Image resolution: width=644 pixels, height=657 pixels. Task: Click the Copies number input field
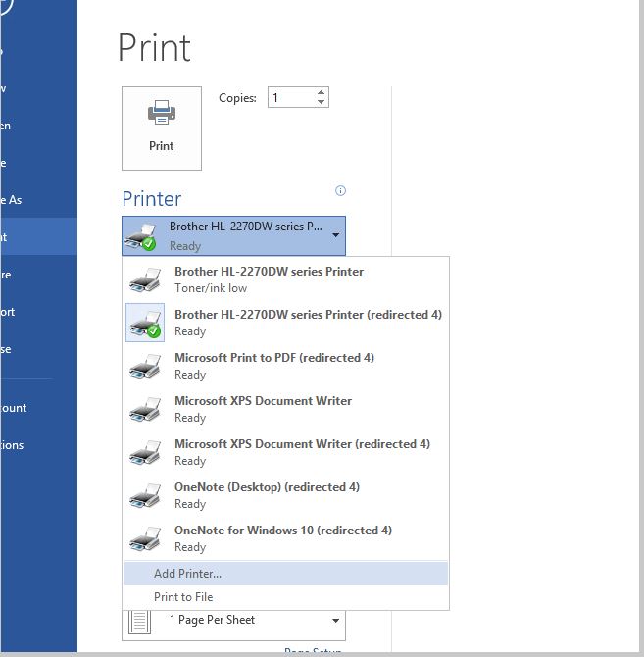point(290,98)
